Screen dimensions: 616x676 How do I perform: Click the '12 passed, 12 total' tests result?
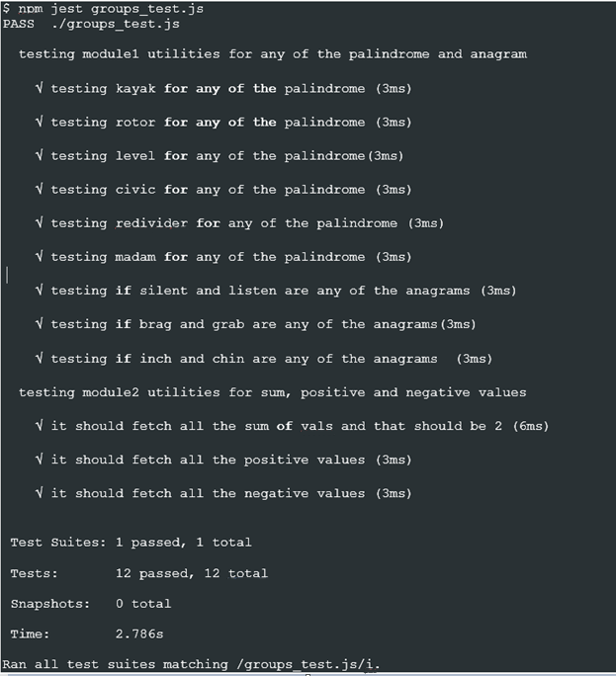[191, 572]
